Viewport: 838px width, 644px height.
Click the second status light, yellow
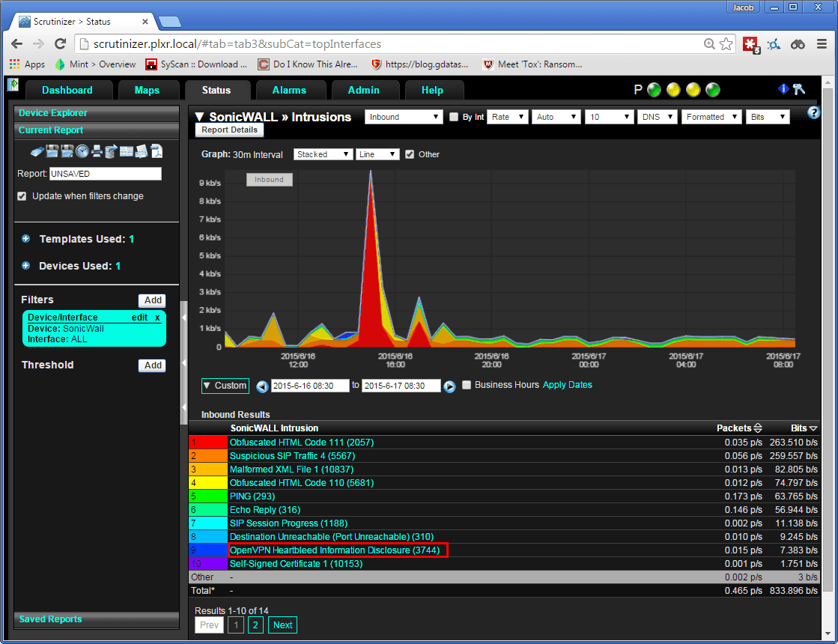[x=673, y=90]
